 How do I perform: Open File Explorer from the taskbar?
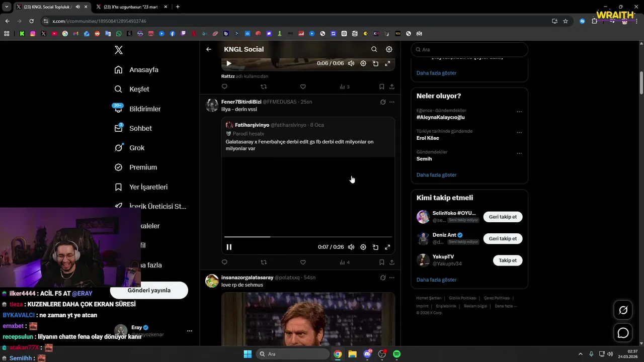point(352,354)
